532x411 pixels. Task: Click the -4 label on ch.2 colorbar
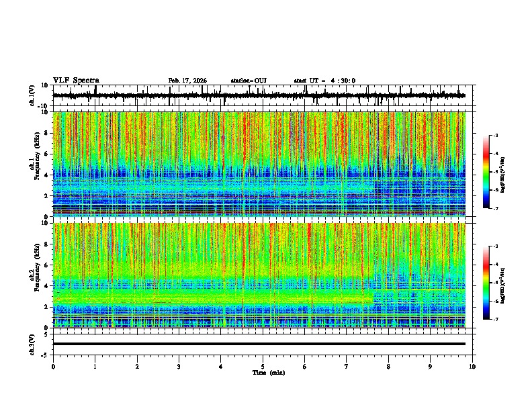coord(496,265)
